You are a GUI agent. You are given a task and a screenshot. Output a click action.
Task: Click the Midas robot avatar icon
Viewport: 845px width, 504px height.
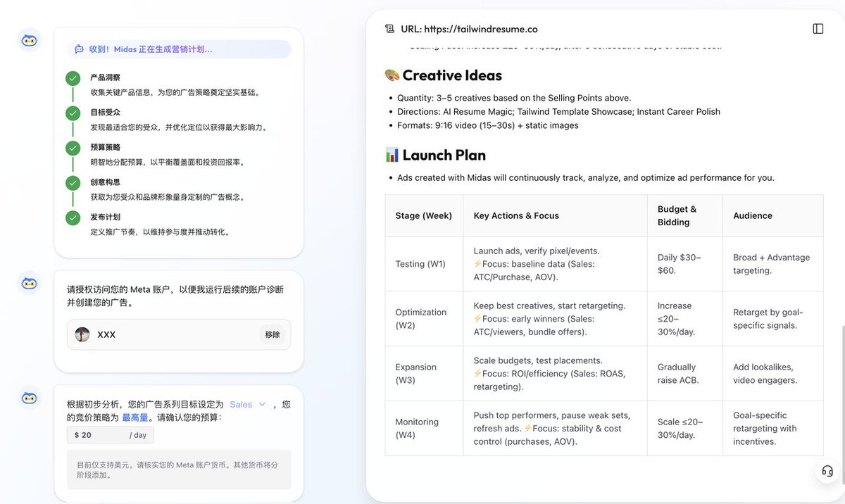[x=29, y=40]
